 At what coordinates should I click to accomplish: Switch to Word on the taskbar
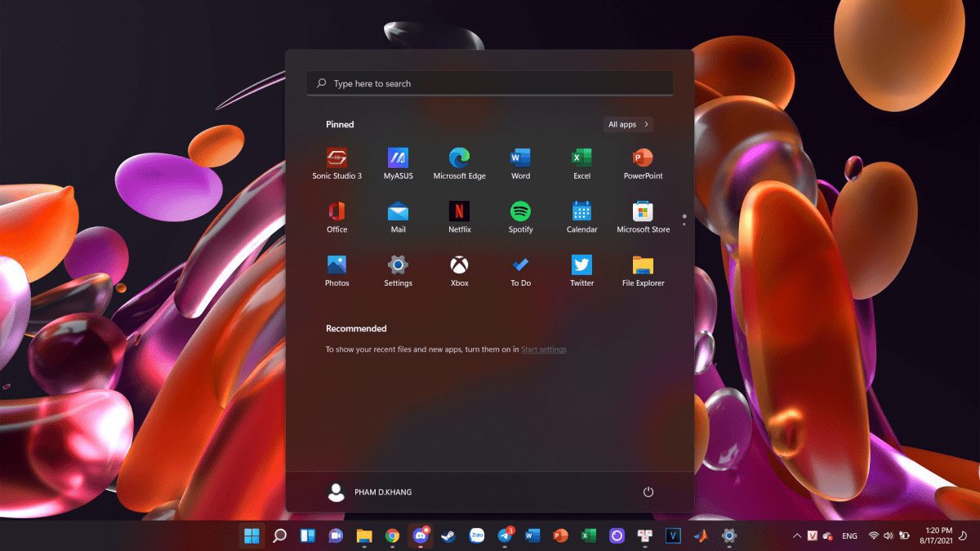(532, 535)
